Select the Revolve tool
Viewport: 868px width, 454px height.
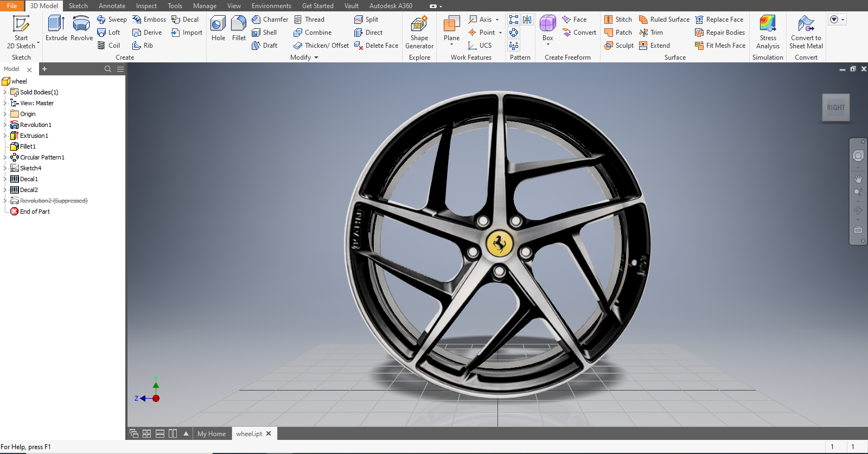pos(81,28)
